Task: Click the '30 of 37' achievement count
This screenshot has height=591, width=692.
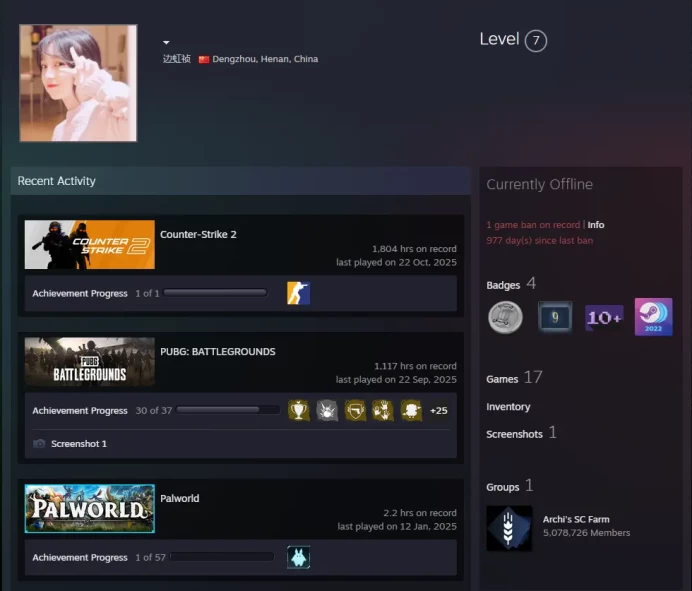Action: (x=154, y=410)
